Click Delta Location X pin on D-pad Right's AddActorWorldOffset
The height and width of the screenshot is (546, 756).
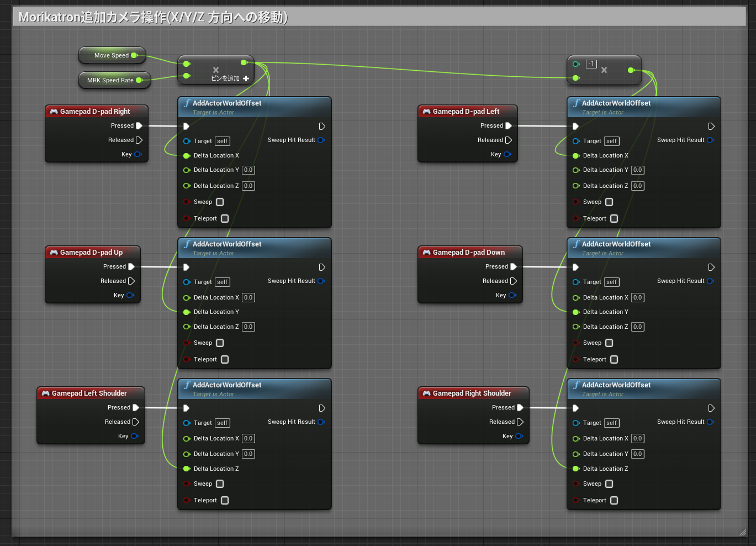[x=187, y=155]
